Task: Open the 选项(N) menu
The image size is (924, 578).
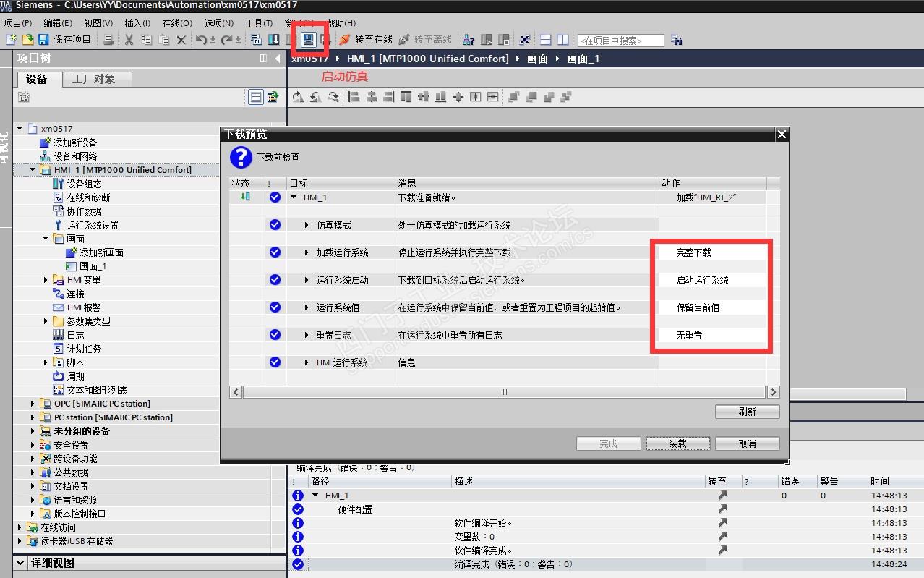Action: coord(218,23)
